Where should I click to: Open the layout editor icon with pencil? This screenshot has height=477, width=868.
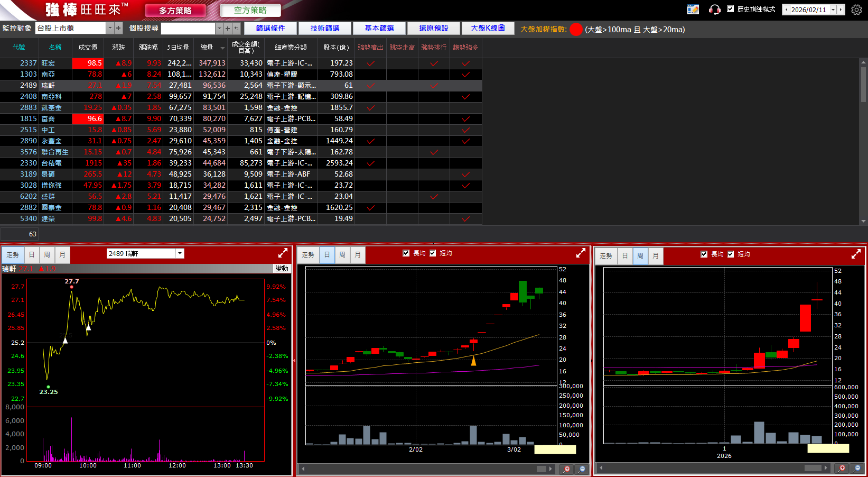coord(693,10)
